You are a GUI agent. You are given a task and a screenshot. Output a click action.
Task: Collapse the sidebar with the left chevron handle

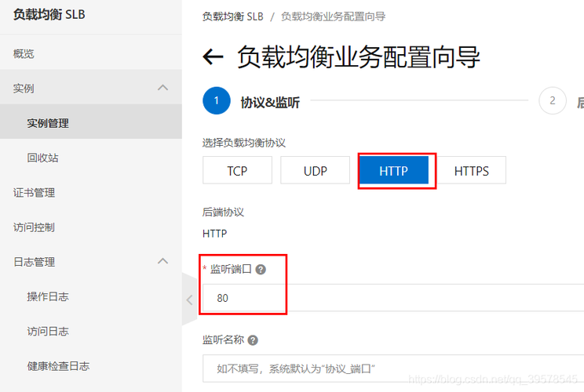click(x=190, y=299)
